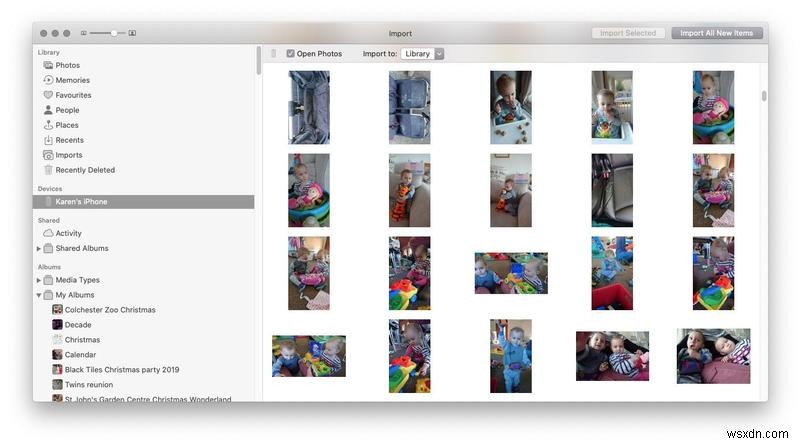Viewport: 800px width, 444px height.
Task: Open Photos in the Library sidebar
Action: coord(67,65)
